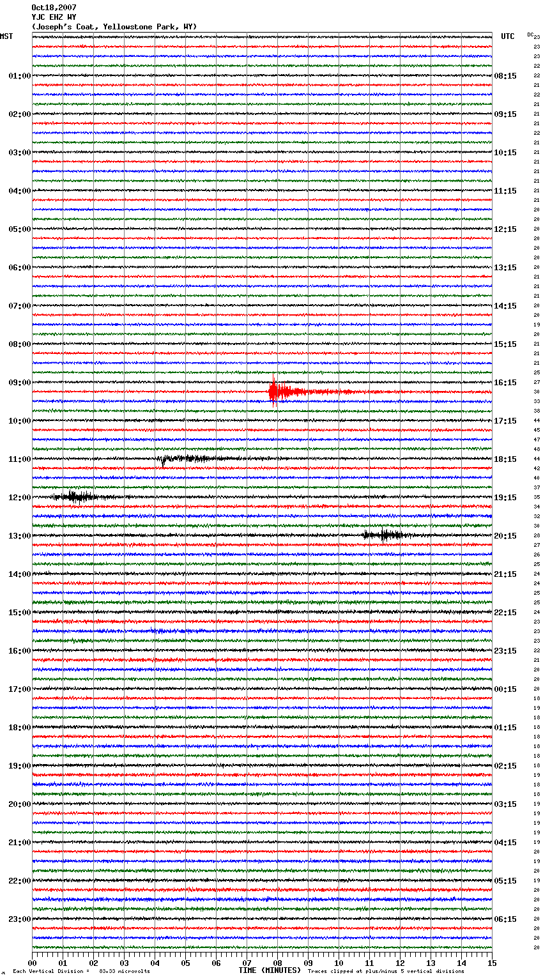Click the '21:00' MST time label
Viewport: 543px width, 980px height.
pyautogui.click(x=19, y=843)
